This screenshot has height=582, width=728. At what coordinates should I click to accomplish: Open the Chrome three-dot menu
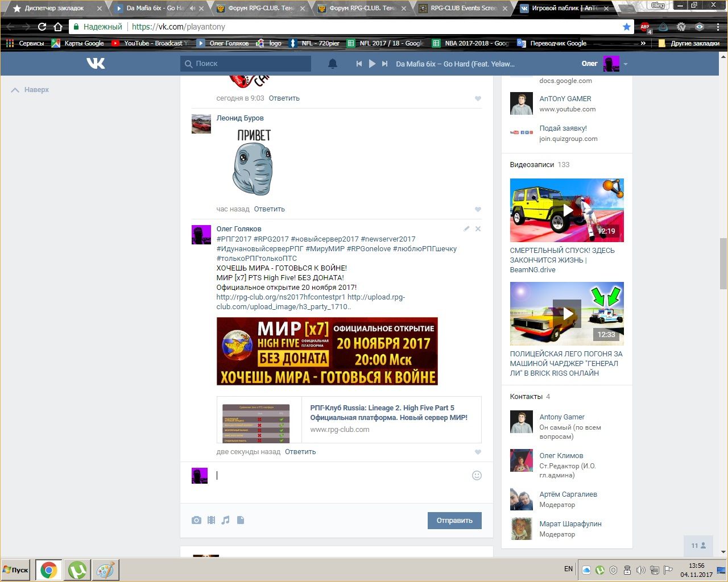[717, 27]
